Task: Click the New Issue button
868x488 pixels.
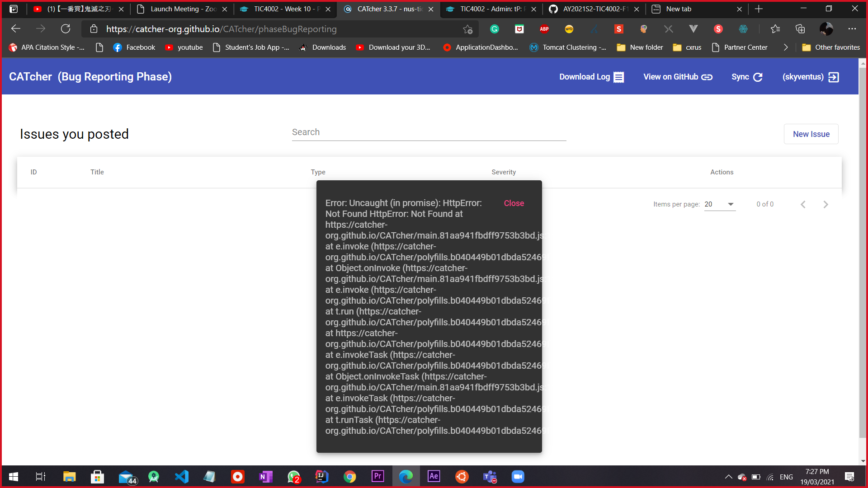Action: [811, 134]
